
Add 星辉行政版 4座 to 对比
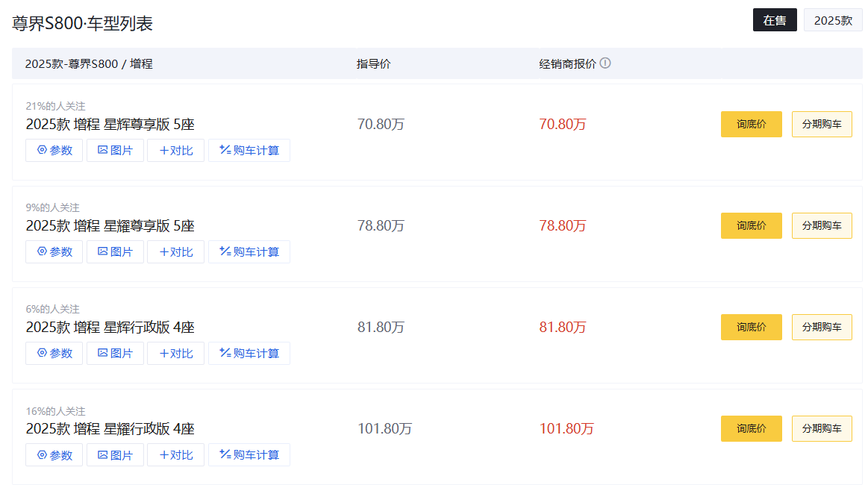point(175,354)
